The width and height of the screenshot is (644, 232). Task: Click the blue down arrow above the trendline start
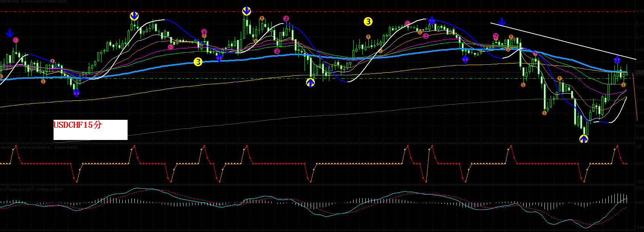pyautogui.click(x=502, y=22)
